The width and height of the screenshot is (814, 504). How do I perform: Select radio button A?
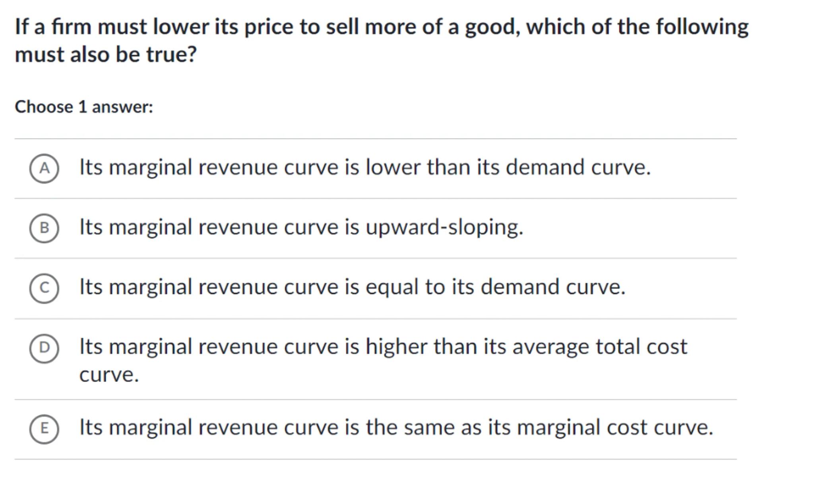click(44, 168)
